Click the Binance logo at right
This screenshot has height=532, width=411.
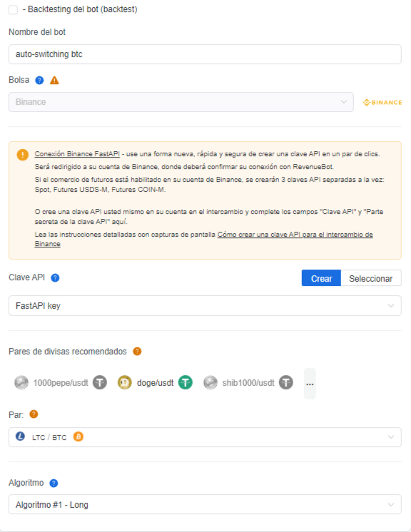[x=382, y=102]
